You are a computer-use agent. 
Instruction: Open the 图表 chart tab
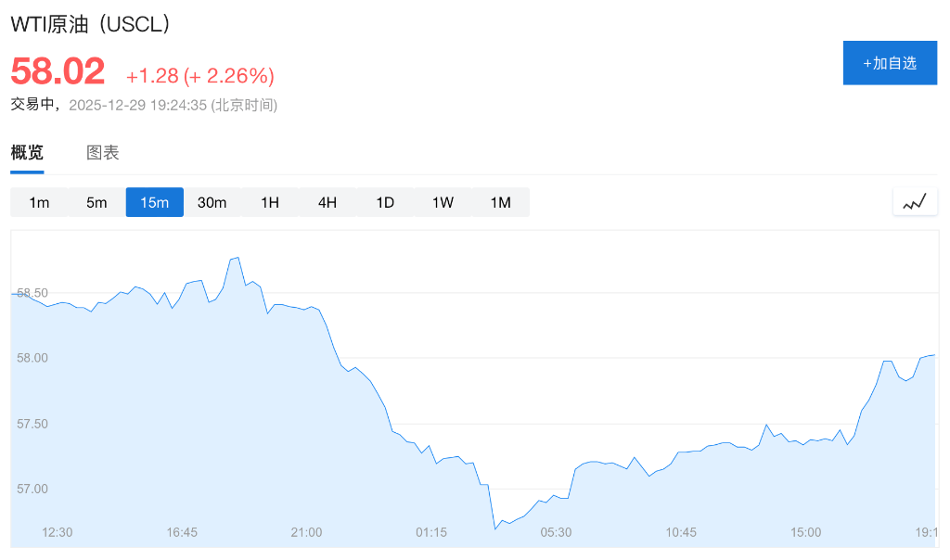[x=103, y=153]
